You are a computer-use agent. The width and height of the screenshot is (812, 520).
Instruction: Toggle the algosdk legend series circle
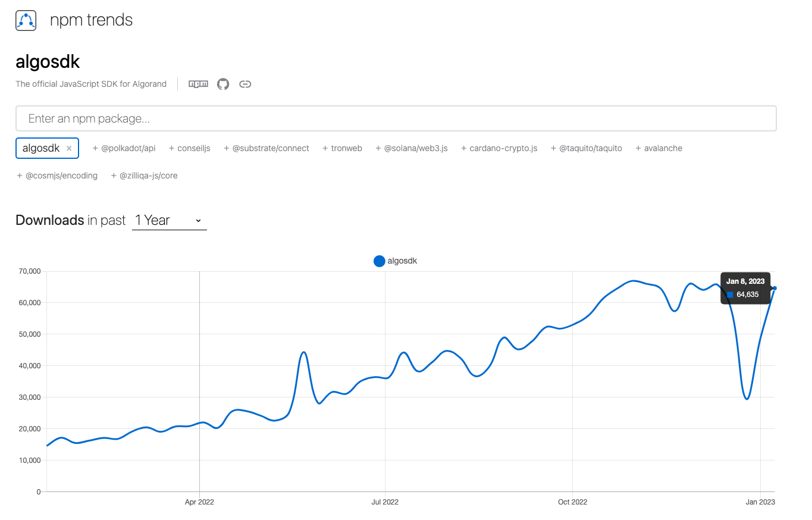(379, 261)
